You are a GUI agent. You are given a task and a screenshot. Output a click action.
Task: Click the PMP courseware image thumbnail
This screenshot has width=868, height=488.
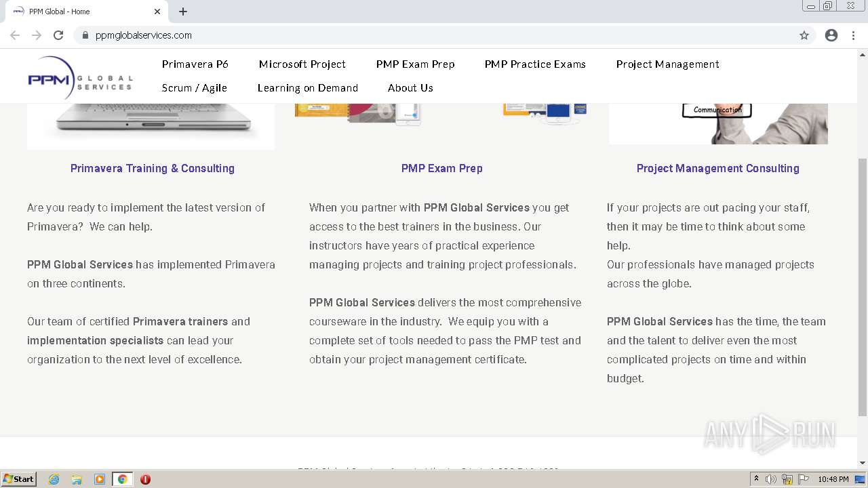(441, 114)
